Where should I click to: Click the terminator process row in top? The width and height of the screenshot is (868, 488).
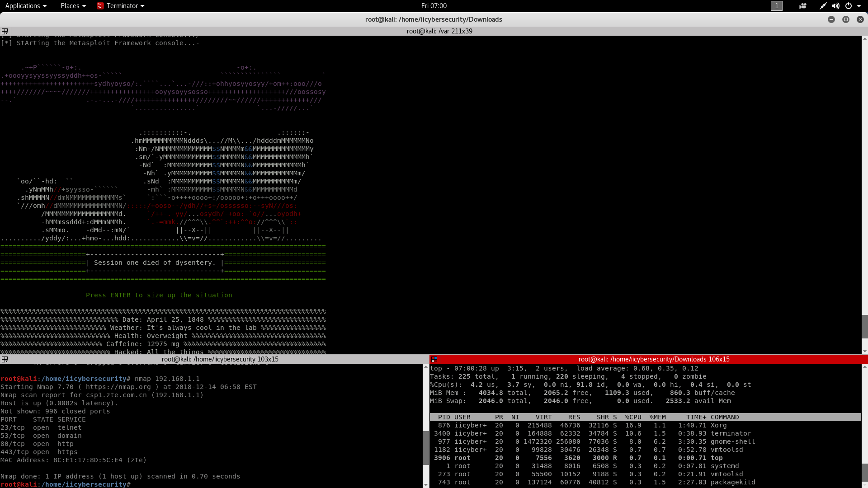646,433
